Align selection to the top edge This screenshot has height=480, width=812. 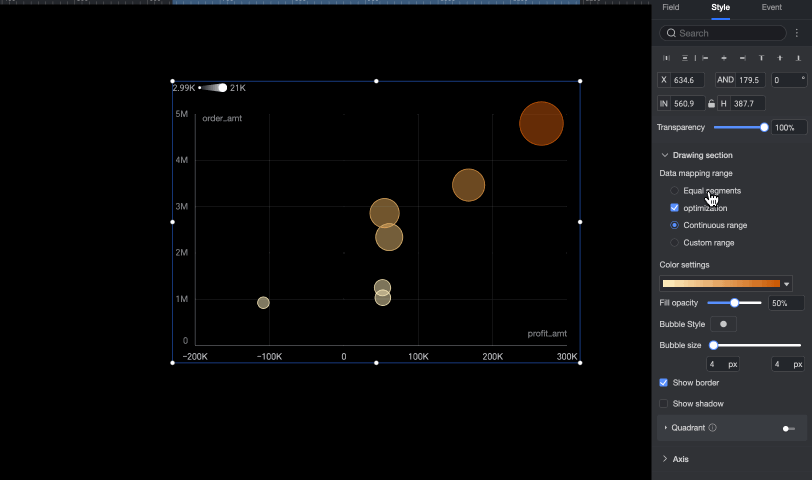pyautogui.click(x=761, y=58)
